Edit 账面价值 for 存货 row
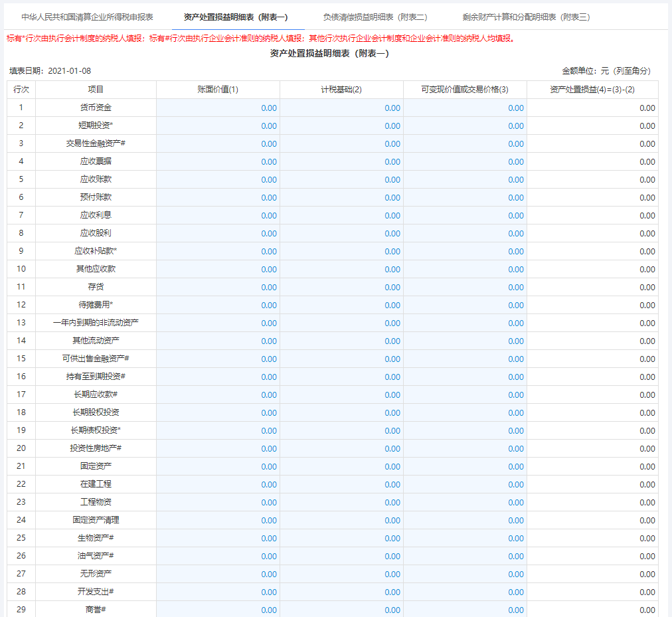 click(x=218, y=288)
